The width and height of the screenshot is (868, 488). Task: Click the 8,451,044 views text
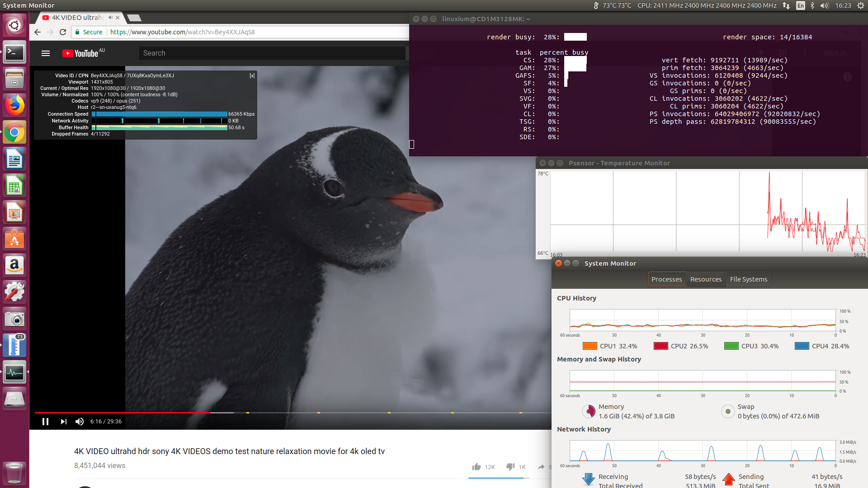pyautogui.click(x=99, y=465)
